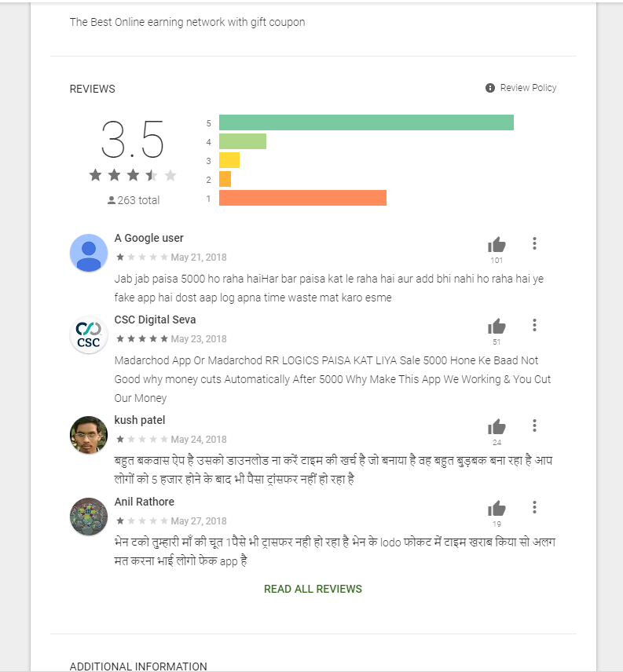The height and width of the screenshot is (672, 623).
Task: Thumbs up Anil Rathore's review
Action: point(497,509)
